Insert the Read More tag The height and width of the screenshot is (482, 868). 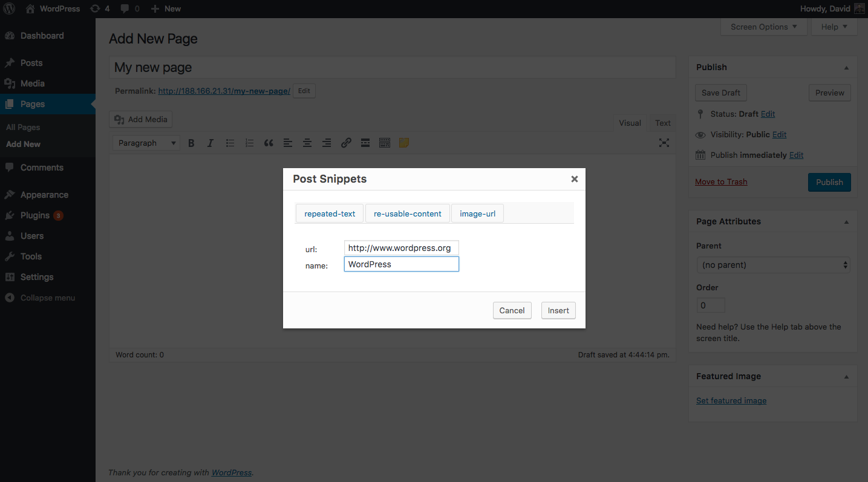tap(365, 143)
